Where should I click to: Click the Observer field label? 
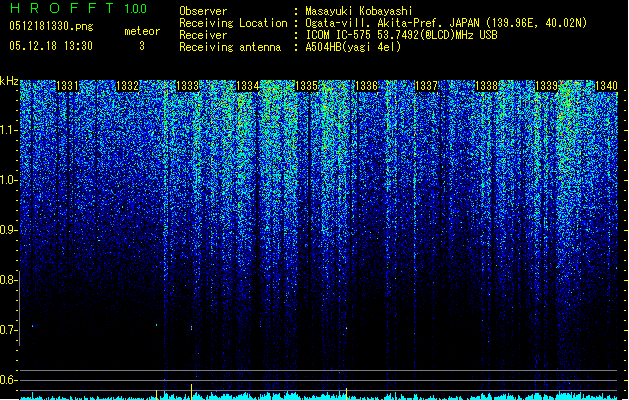(203, 11)
